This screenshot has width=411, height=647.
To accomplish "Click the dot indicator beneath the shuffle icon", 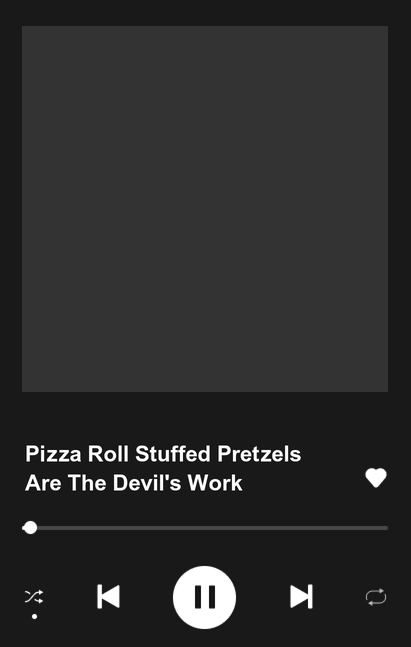I will point(35,616).
